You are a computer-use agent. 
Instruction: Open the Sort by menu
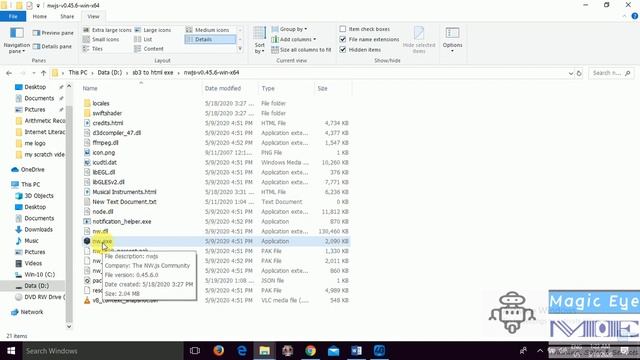(x=259, y=40)
